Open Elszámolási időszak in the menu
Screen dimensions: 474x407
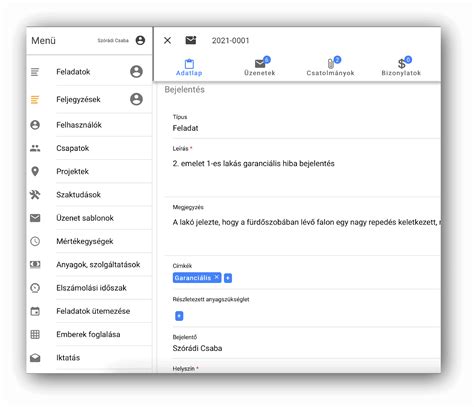[x=91, y=288]
